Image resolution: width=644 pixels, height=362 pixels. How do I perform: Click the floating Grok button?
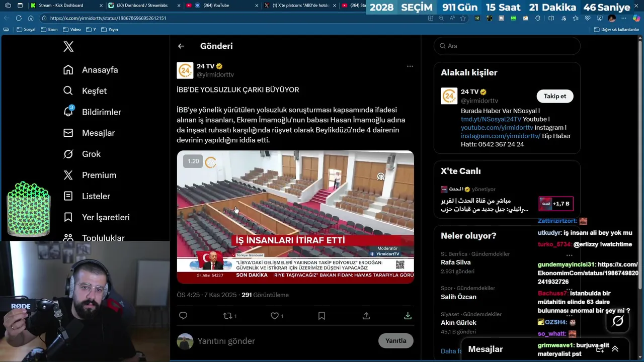click(x=618, y=321)
